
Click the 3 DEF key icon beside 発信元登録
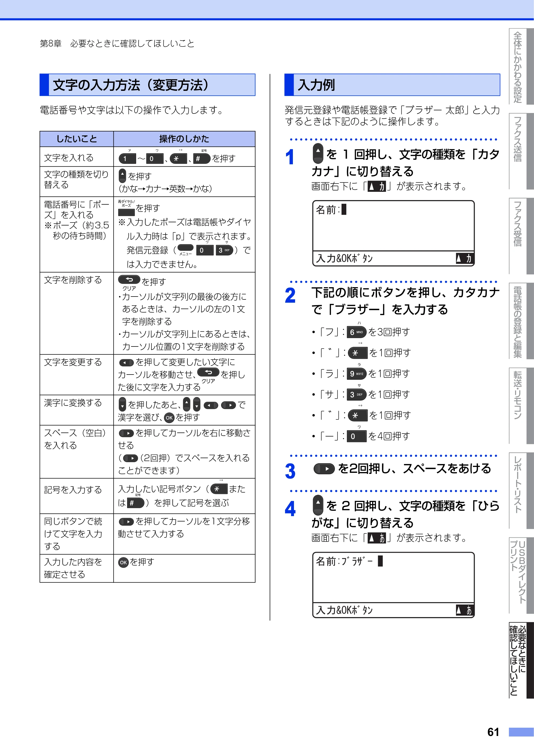(x=224, y=250)
